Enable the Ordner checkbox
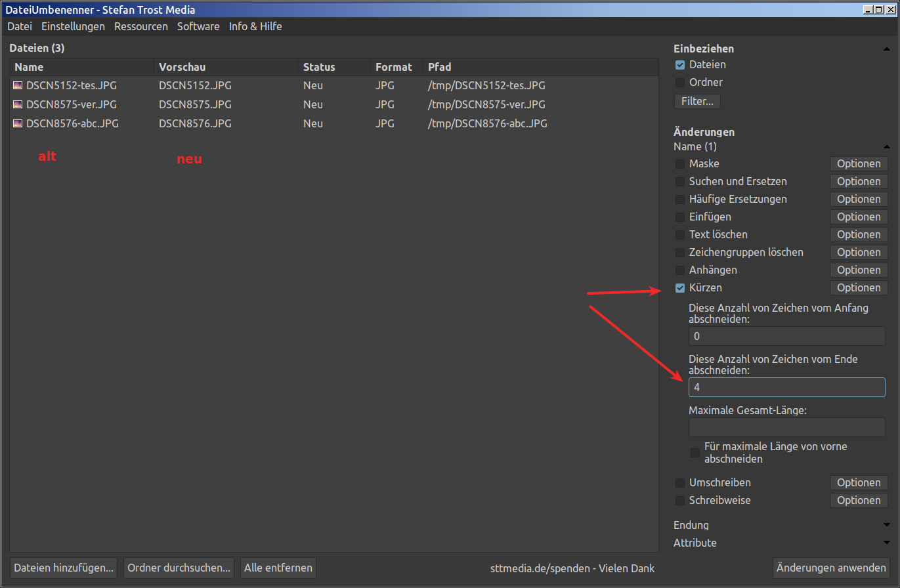 click(680, 83)
